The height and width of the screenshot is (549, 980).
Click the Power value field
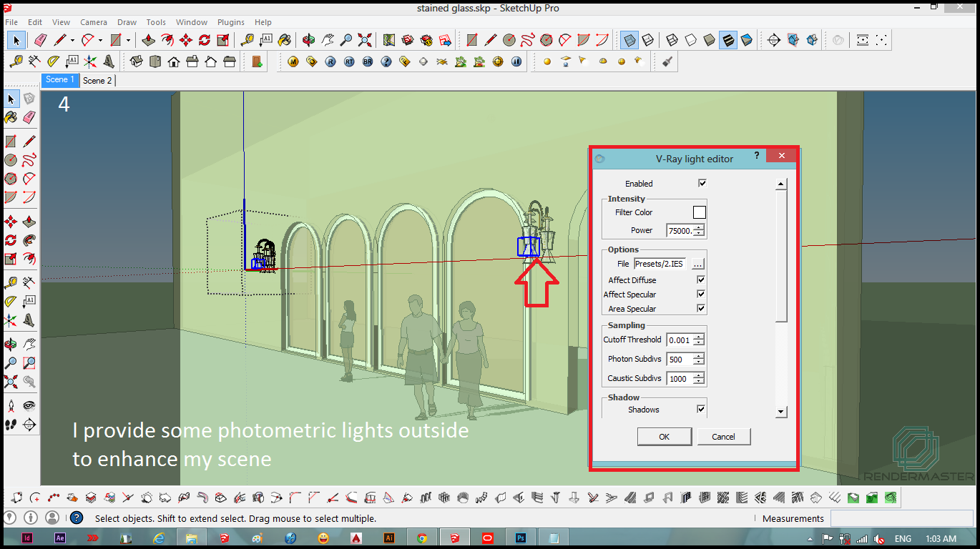click(x=680, y=230)
